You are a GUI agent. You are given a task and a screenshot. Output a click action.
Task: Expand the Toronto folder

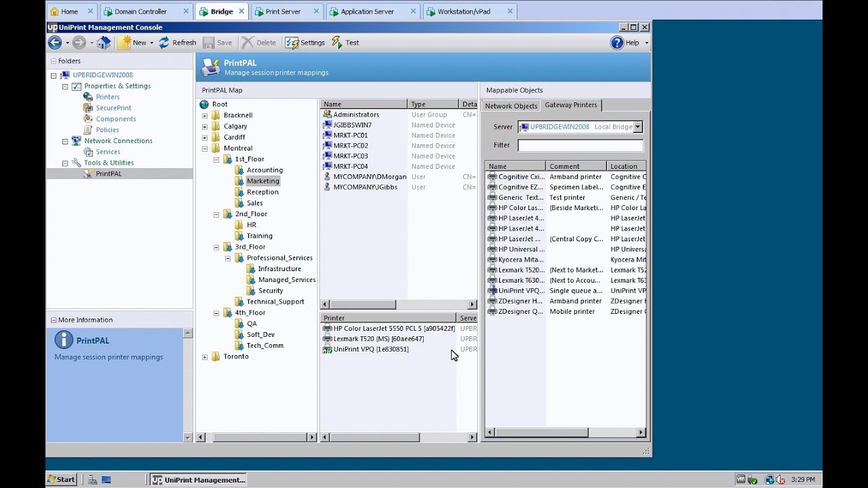(x=205, y=357)
